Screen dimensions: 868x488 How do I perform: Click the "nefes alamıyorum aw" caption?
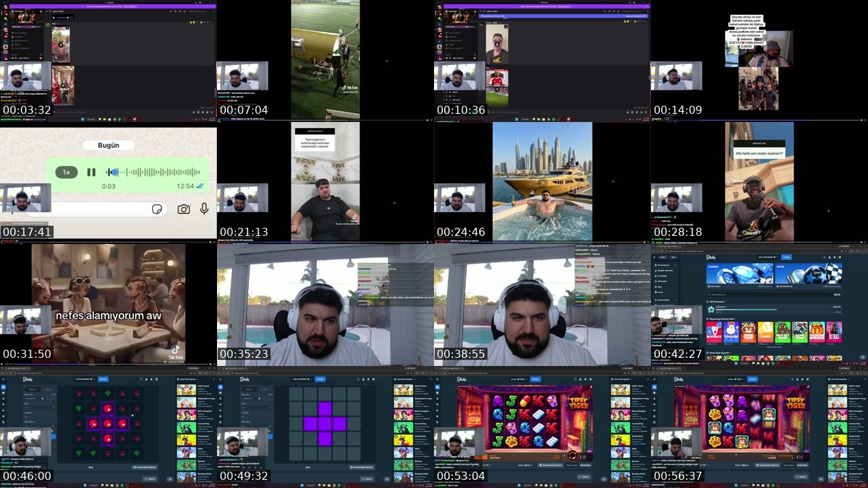(108, 316)
